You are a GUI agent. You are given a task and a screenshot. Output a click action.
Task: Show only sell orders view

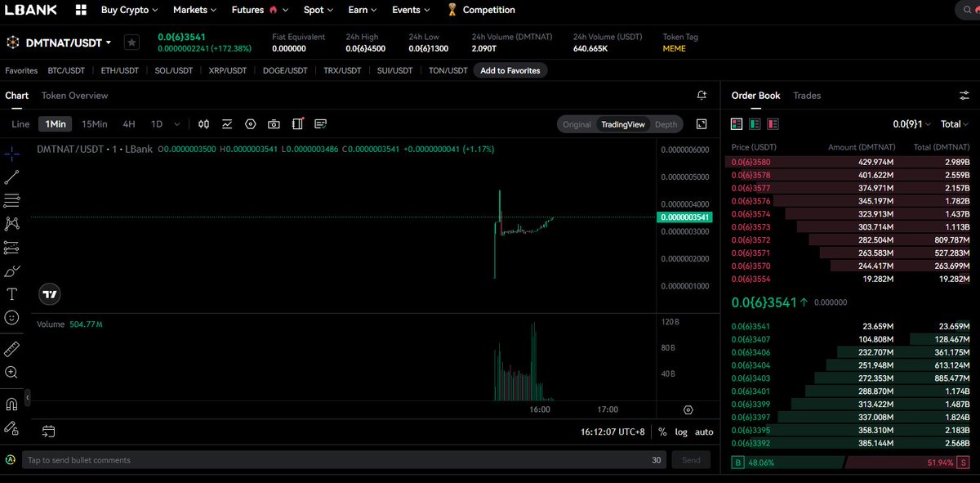773,124
